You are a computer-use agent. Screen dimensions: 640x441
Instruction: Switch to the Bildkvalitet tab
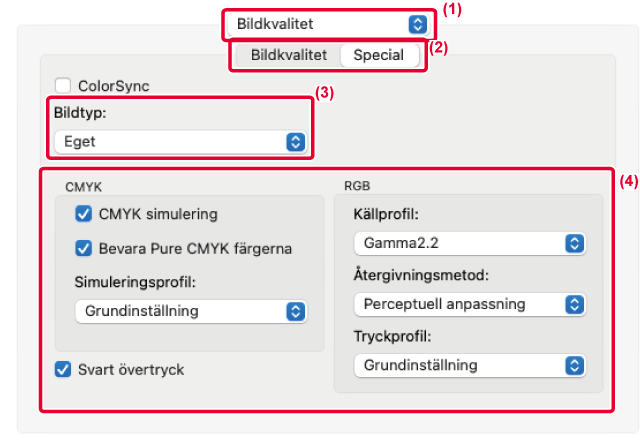[x=289, y=55]
